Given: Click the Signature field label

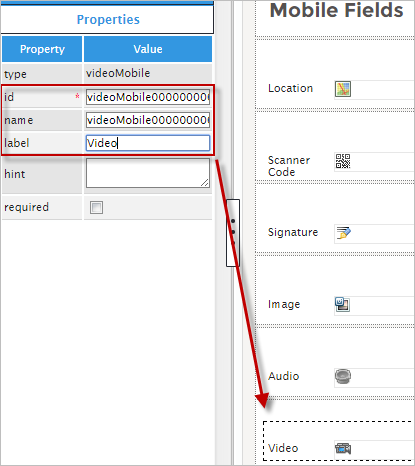Looking at the screenshot, I should click(x=293, y=232).
